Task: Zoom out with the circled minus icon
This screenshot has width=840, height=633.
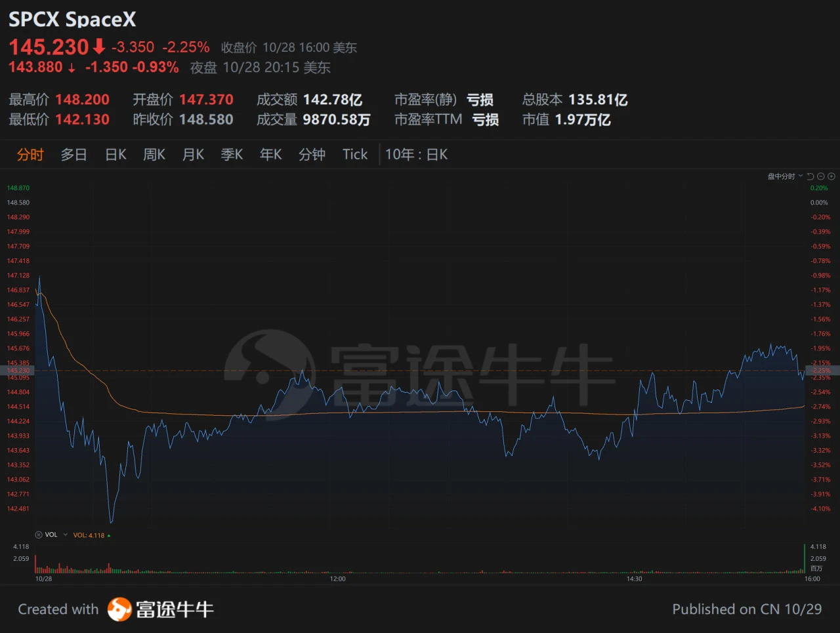Action: pos(821,176)
